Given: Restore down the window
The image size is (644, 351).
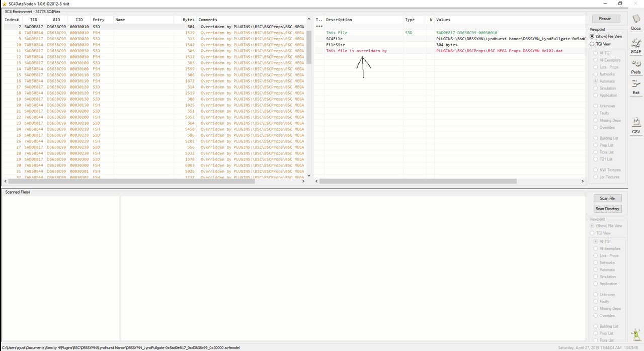Looking at the screenshot, I should (620, 4).
